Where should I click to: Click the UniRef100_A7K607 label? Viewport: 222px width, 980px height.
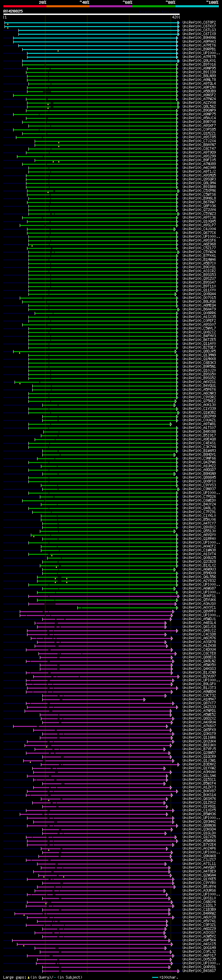click(199, 726)
